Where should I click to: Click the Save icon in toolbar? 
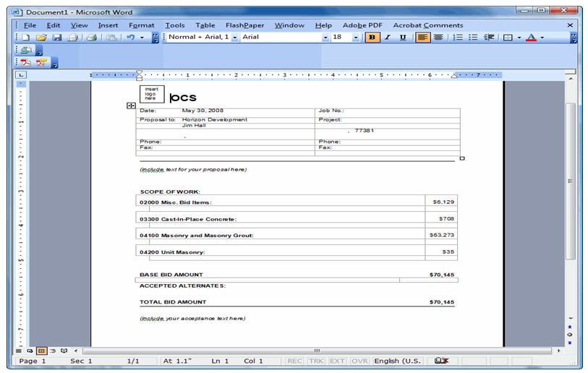coord(56,37)
